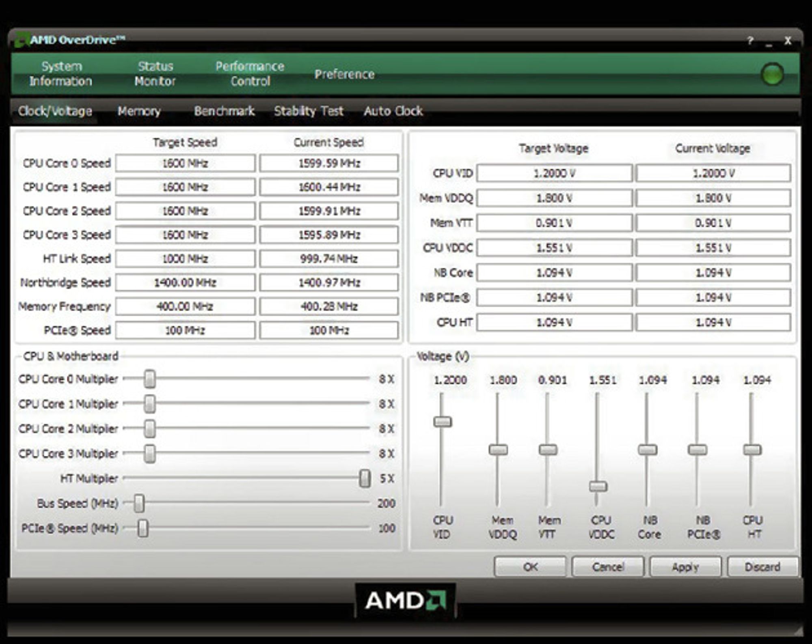Click the 1599.59 MHz current speed value

tap(329, 163)
